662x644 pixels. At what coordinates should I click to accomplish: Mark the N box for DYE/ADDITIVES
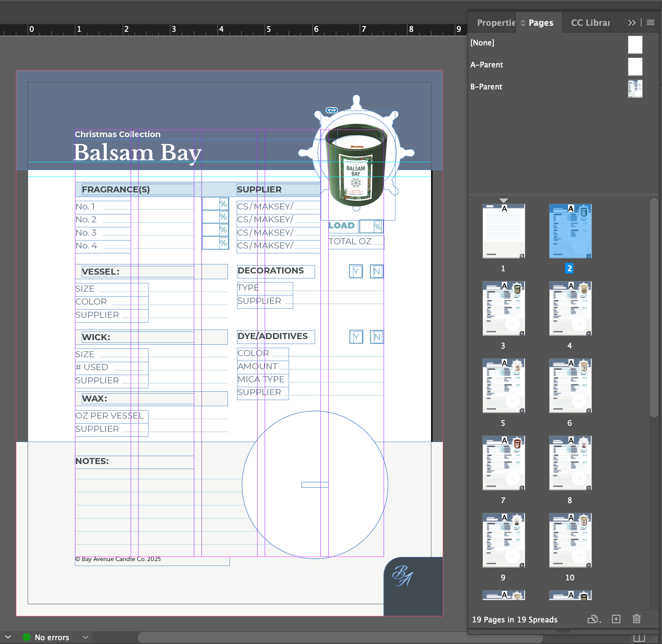pyautogui.click(x=376, y=337)
